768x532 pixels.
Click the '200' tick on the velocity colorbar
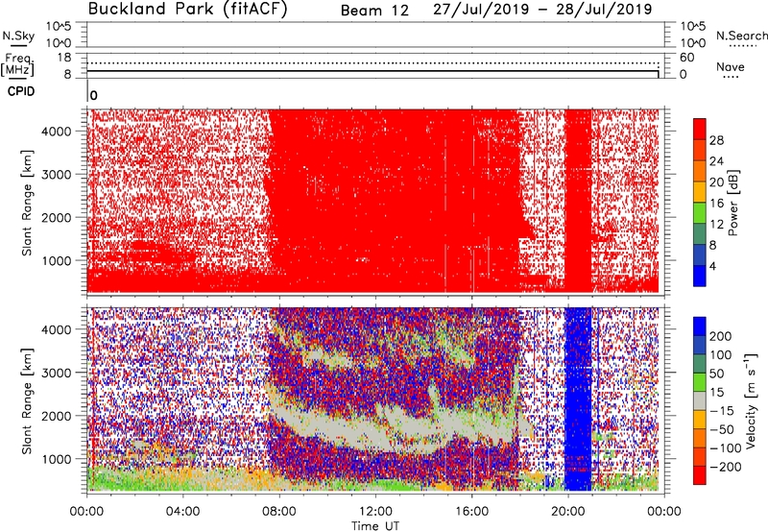pos(721,336)
